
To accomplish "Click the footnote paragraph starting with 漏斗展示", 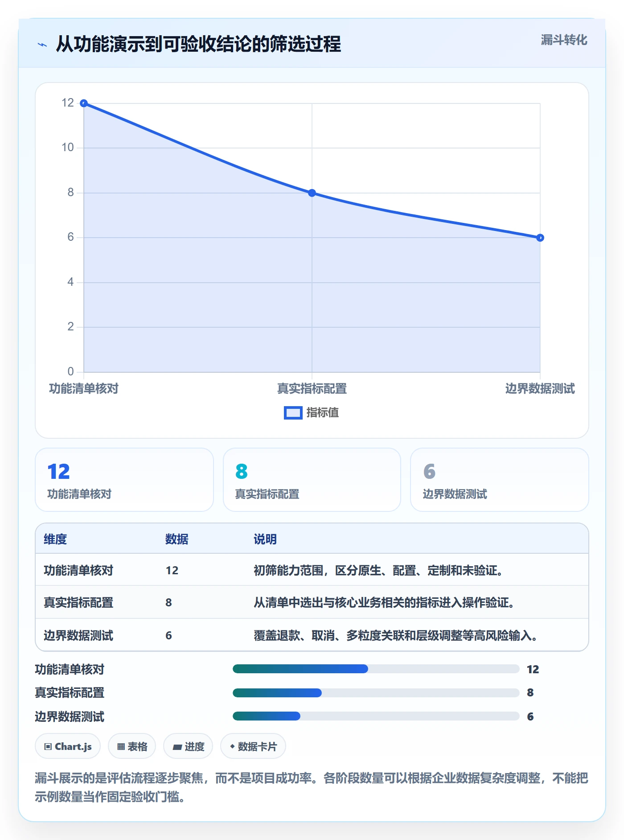I will (x=312, y=787).
